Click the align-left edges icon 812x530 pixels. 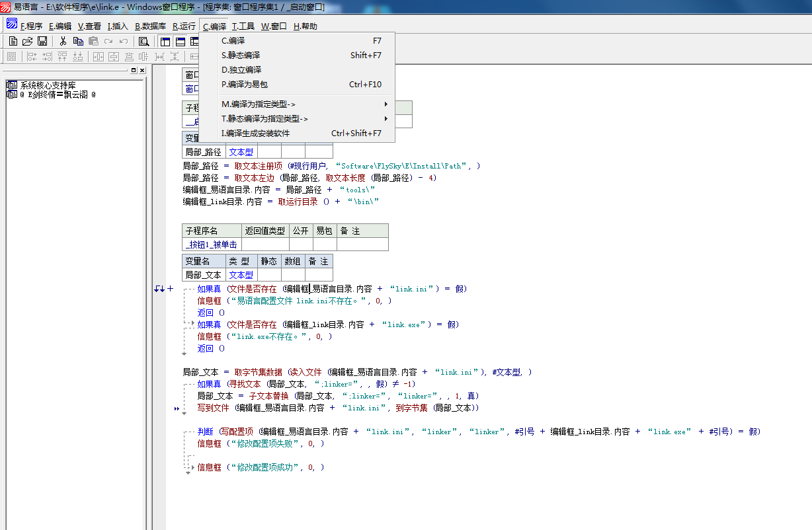(32, 56)
